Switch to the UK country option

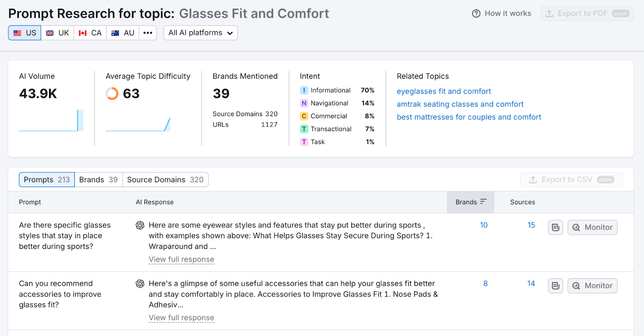(58, 33)
